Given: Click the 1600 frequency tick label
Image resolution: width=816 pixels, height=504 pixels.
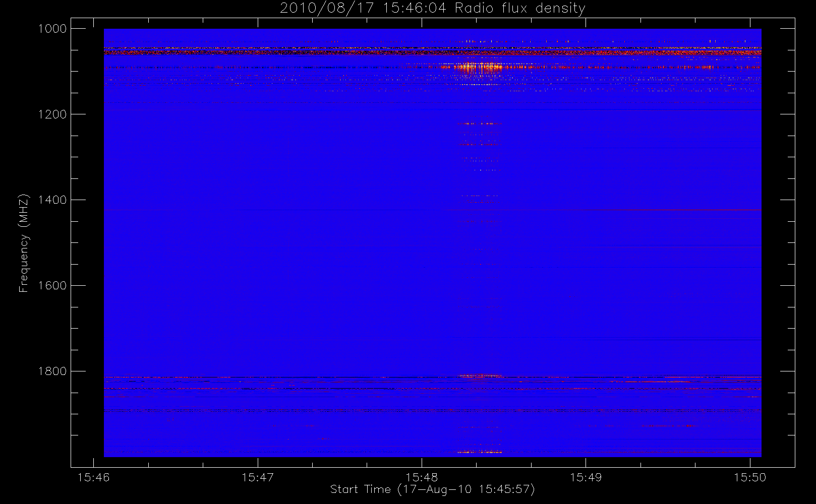Looking at the screenshot, I should click(x=52, y=286).
